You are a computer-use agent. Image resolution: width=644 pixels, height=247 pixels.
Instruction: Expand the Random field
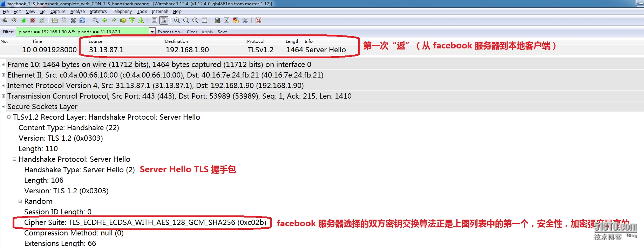click(20, 201)
